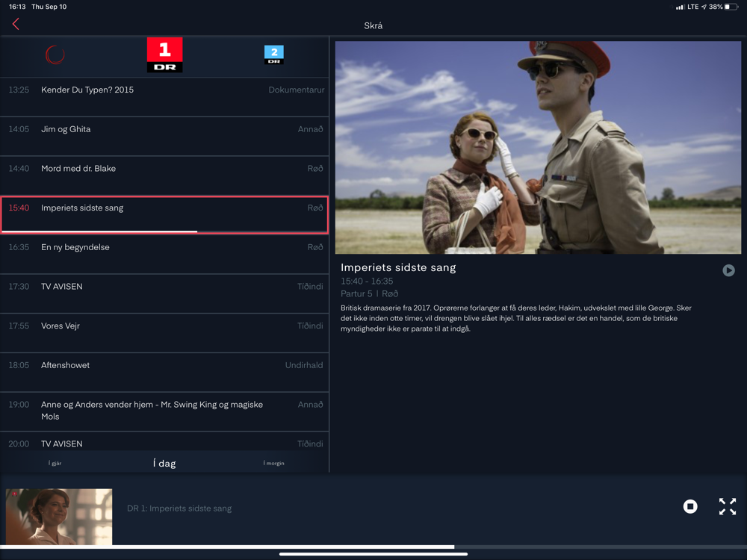Select Aftenshowet program row

click(x=164, y=373)
